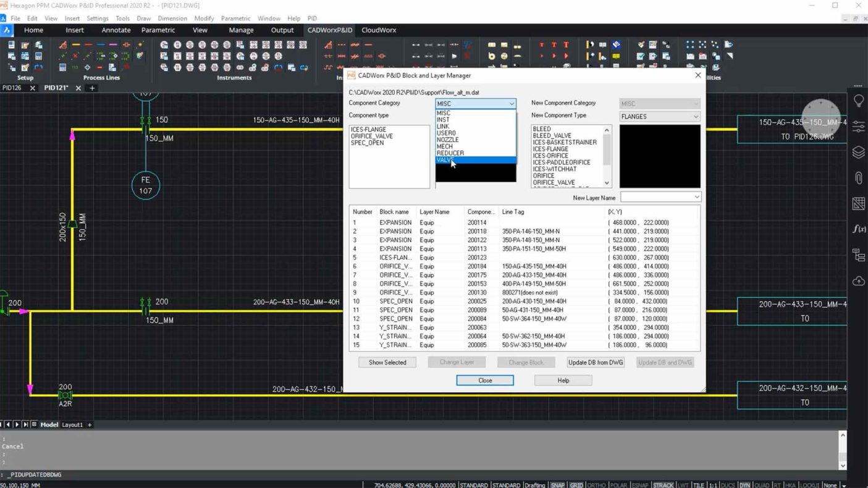Open the sheet sets grid icon in right sidebar
Screen dimensions: 868x488
pos(858,203)
